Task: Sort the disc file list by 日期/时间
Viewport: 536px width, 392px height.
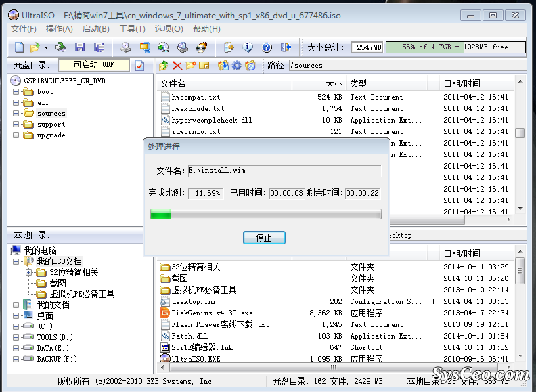Action: tap(477, 83)
